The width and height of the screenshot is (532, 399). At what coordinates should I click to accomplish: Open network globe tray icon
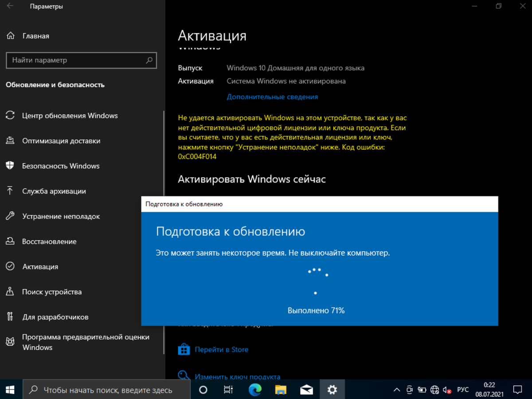point(435,390)
